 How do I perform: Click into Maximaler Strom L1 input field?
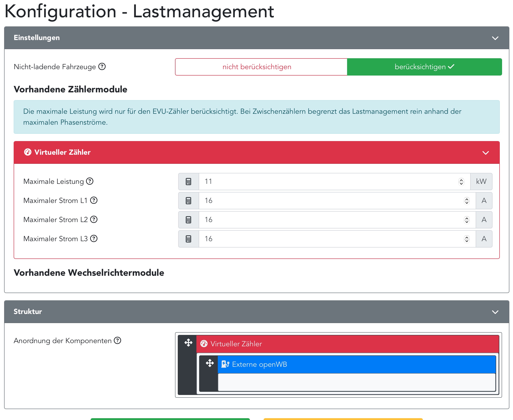click(x=329, y=201)
